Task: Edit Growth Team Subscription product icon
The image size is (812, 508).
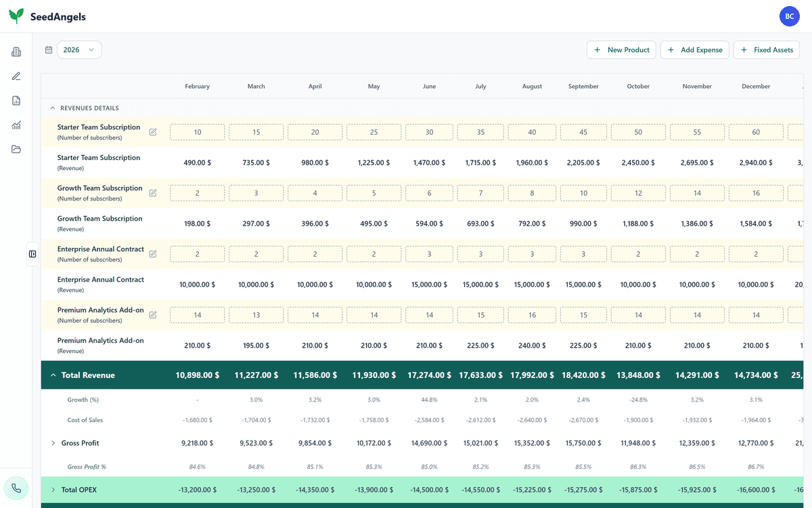Action: [x=153, y=193]
